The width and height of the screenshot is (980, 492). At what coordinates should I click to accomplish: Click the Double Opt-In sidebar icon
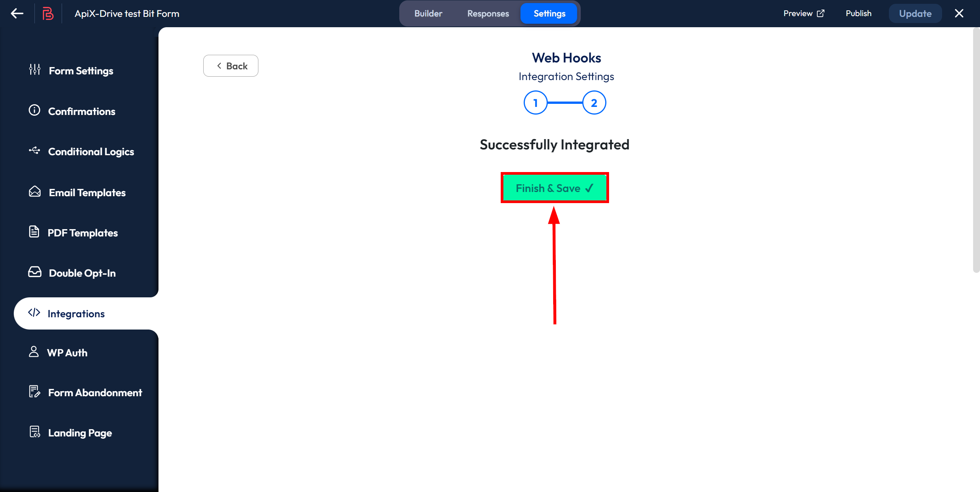(35, 272)
